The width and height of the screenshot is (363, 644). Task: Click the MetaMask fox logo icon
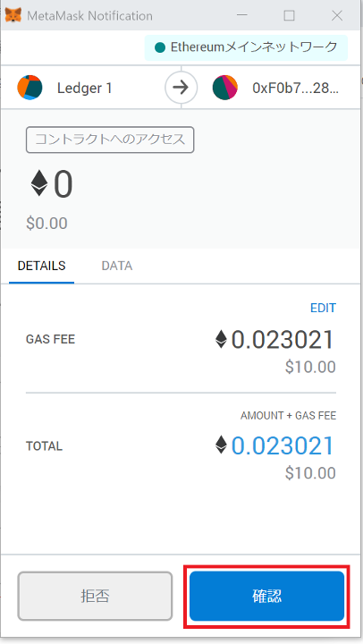click(x=13, y=15)
